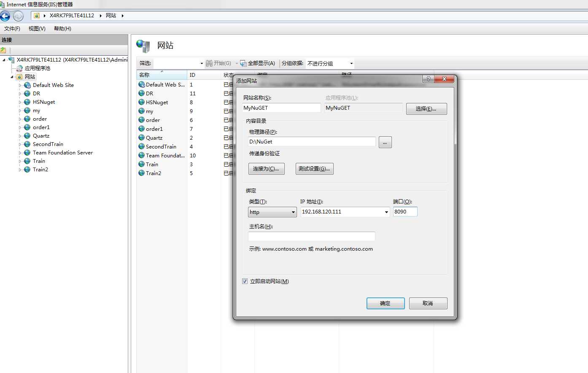Click the dialog help question mark button
This screenshot has height=373, width=588.
click(x=428, y=79)
